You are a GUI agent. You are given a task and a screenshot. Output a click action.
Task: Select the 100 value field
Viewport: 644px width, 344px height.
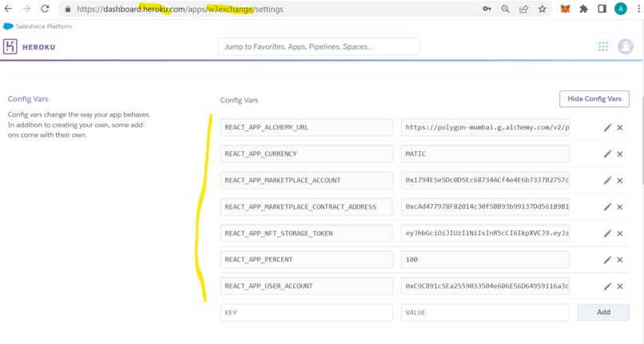pos(485,260)
